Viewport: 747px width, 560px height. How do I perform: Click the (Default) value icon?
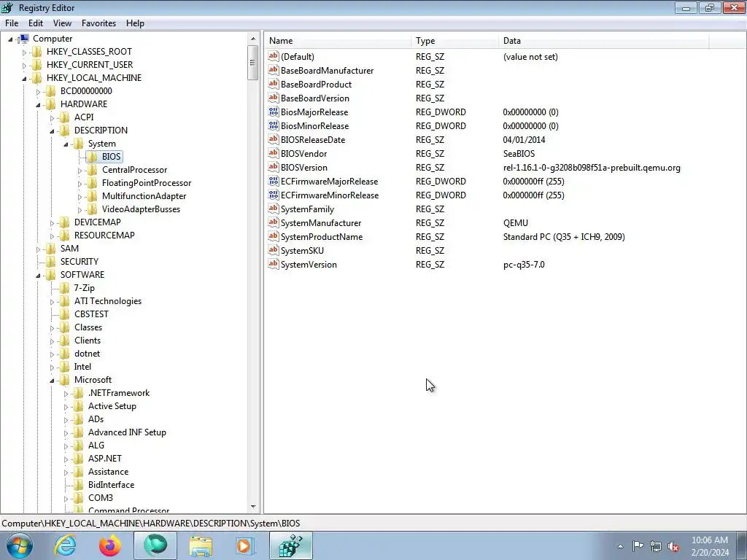point(273,56)
